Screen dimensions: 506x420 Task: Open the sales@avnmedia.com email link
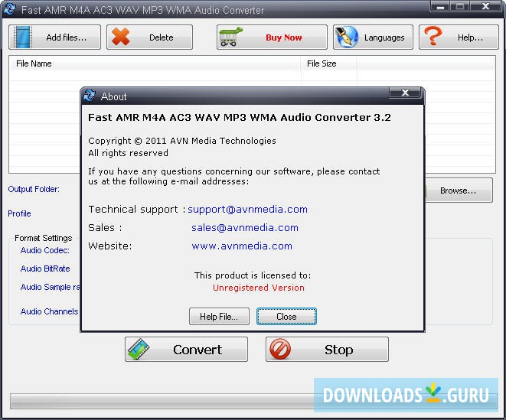[245, 227]
